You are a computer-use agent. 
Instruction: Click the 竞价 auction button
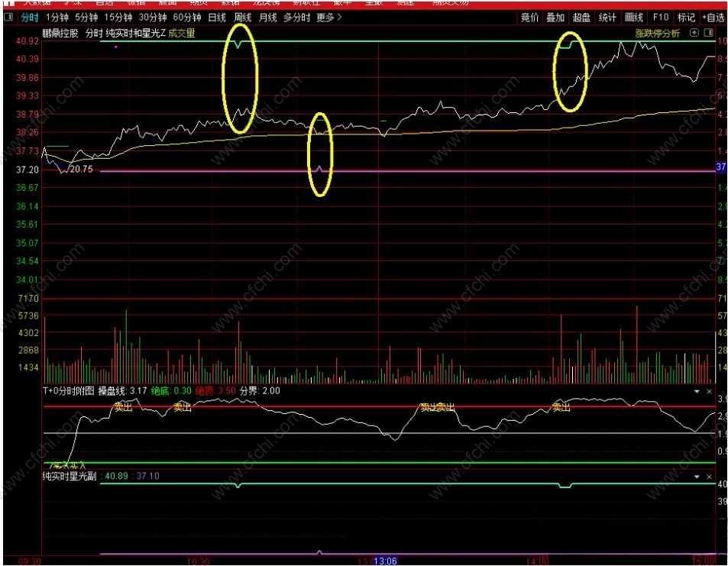point(529,18)
